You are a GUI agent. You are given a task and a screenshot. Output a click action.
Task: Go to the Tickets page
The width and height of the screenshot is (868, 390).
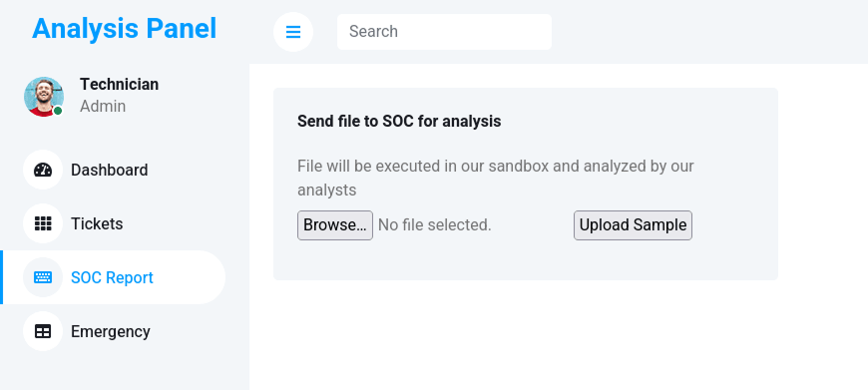(x=97, y=223)
